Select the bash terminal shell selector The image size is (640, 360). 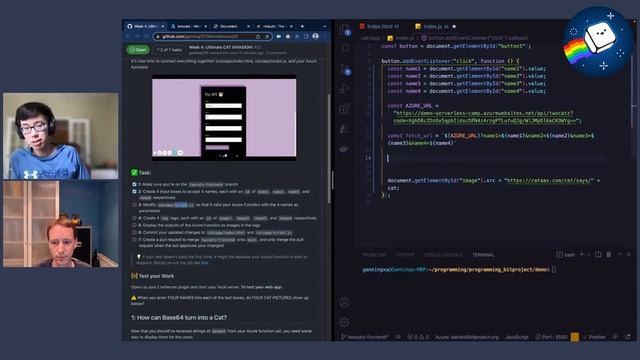coord(566,255)
